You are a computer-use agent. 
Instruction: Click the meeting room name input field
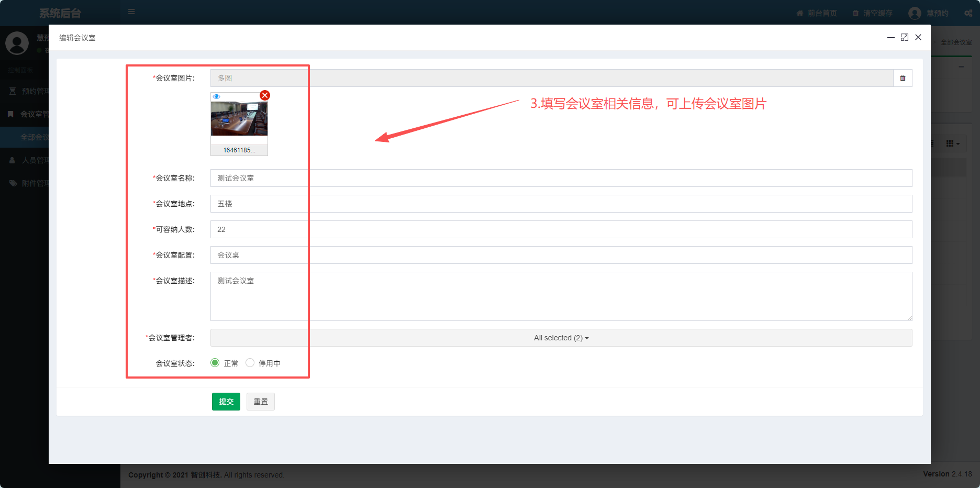point(561,178)
